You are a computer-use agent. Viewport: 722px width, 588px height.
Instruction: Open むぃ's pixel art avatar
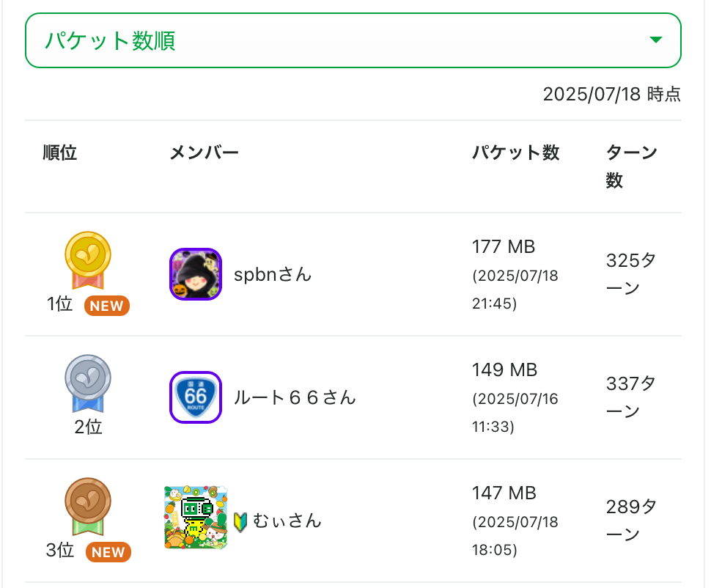tap(196, 518)
